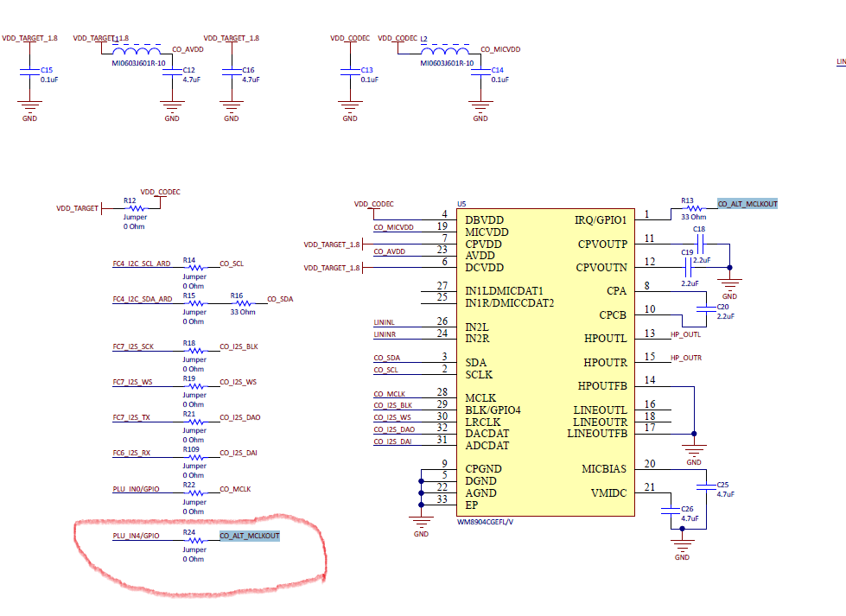Viewport: 846px width, 616px height.
Task: Select capacitor C15 near VDD_TARGET_1.8
Action: (x=30, y=73)
